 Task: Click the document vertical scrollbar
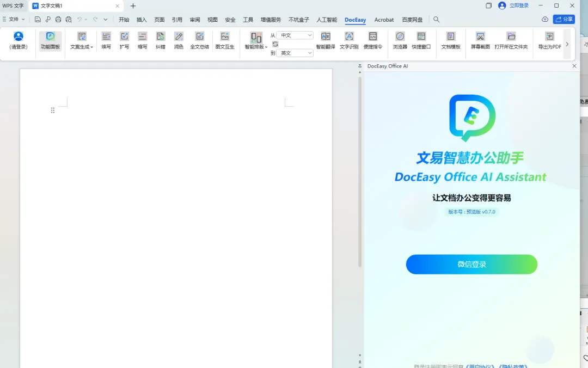coord(360,172)
